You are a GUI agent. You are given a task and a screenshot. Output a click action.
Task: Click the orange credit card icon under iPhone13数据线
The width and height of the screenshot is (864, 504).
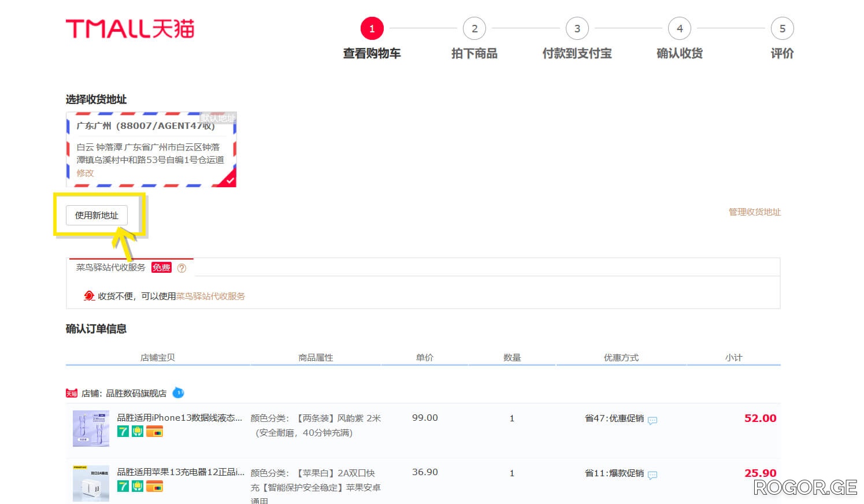[154, 431]
